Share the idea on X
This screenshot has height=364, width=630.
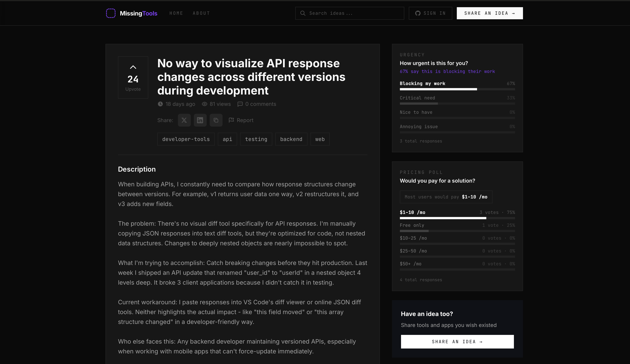[184, 120]
